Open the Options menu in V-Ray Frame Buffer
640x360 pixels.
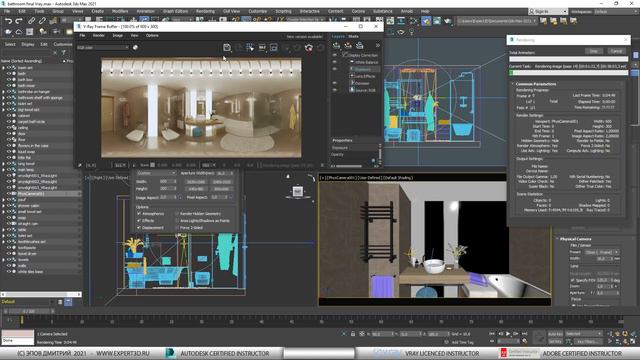coord(152,36)
